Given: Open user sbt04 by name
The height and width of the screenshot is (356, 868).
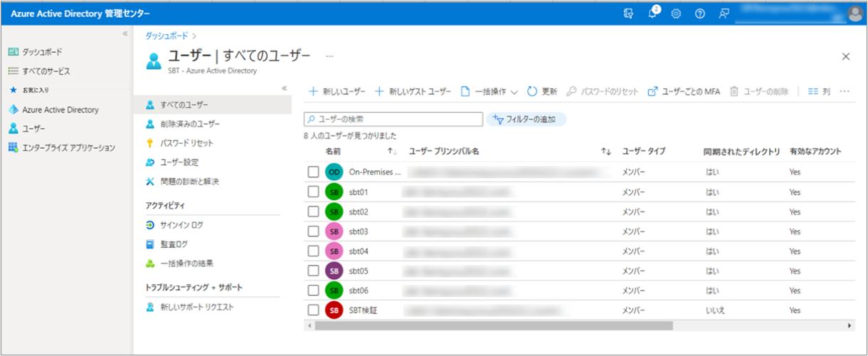Looking at the screenshot, I should point(359,251).
